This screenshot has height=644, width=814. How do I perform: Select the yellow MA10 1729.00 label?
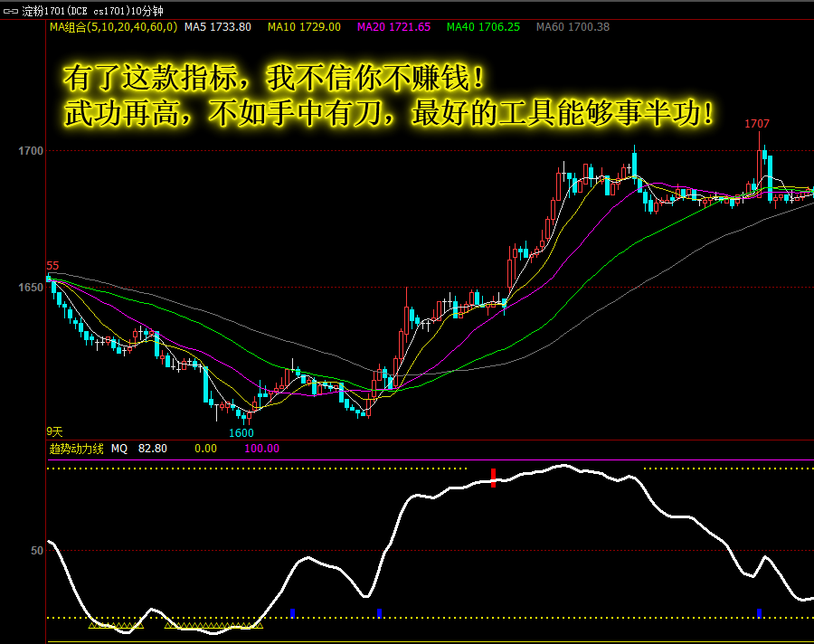(304, 27)
